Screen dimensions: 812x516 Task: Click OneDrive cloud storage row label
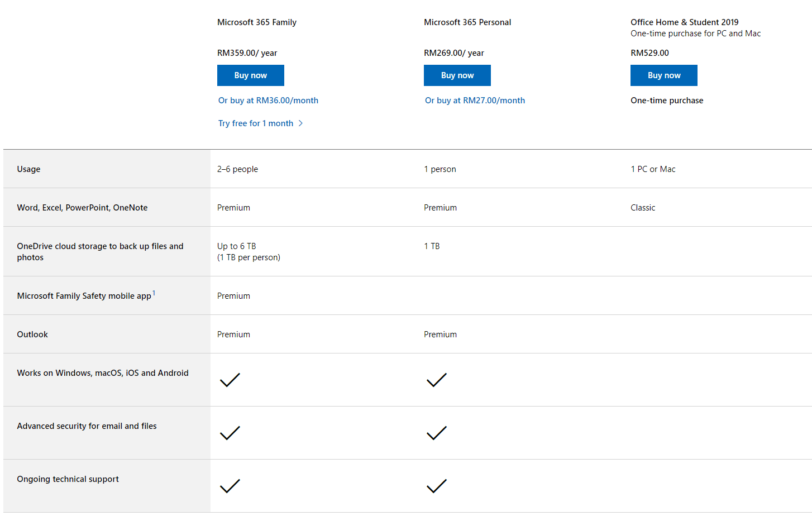(100, 252)
